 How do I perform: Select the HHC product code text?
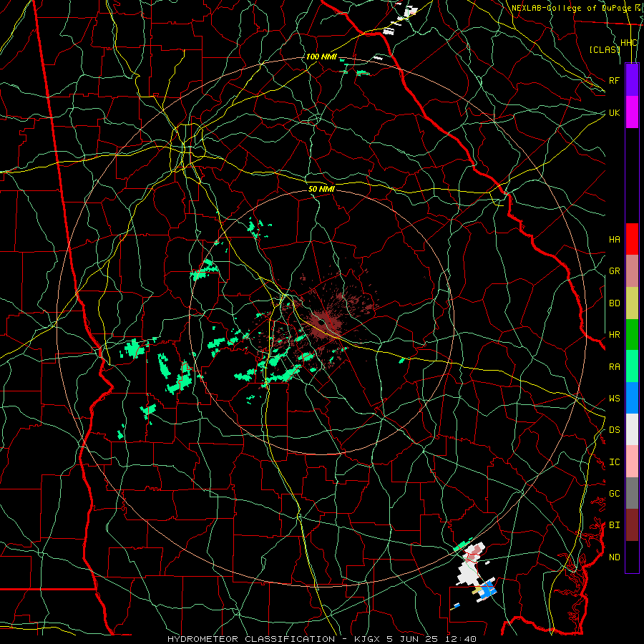(x=628, y=43)
